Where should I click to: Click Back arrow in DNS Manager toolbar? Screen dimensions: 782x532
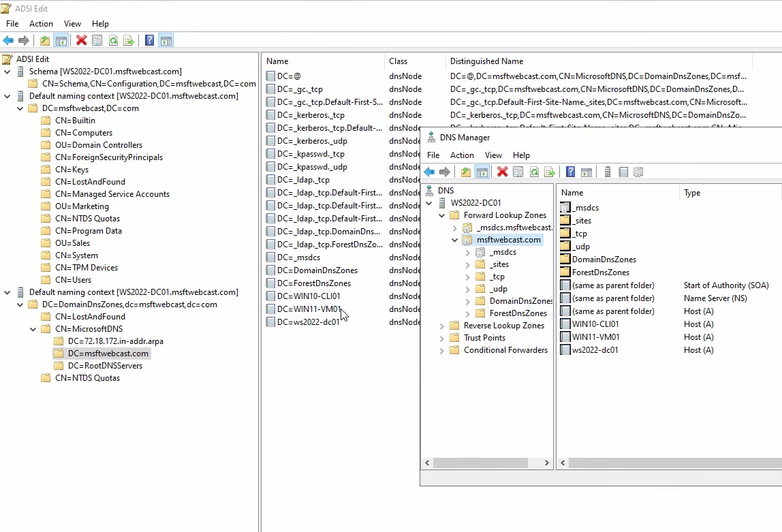tap(429, 172)
